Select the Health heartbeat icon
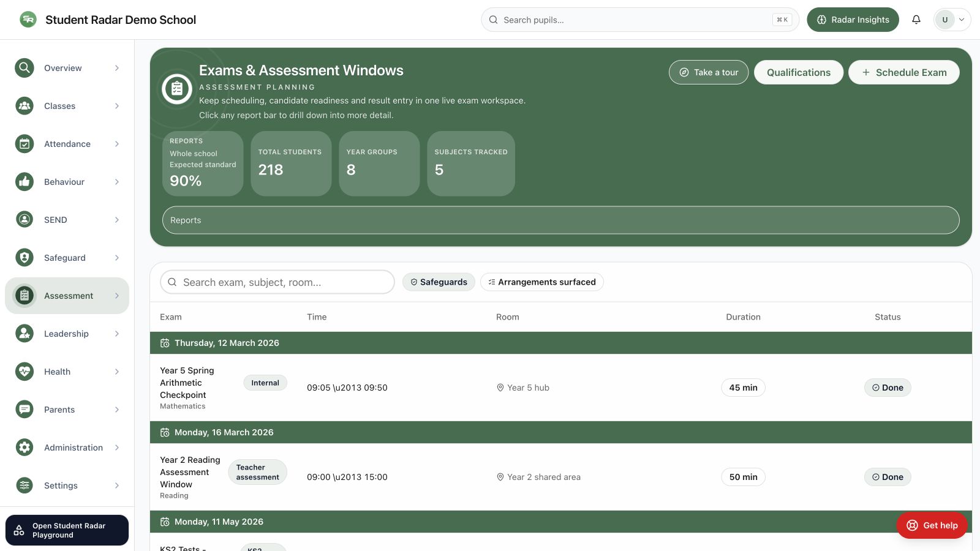This screenshot has height=551, width=980. pyautogui.click(x=24, y=372)
